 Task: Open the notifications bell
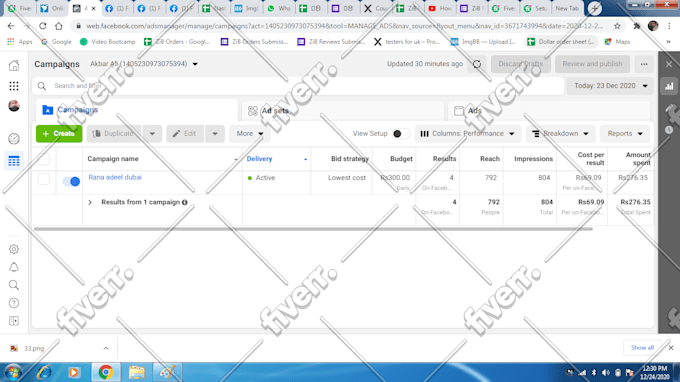pyautogui.click(x=14, y=267)
